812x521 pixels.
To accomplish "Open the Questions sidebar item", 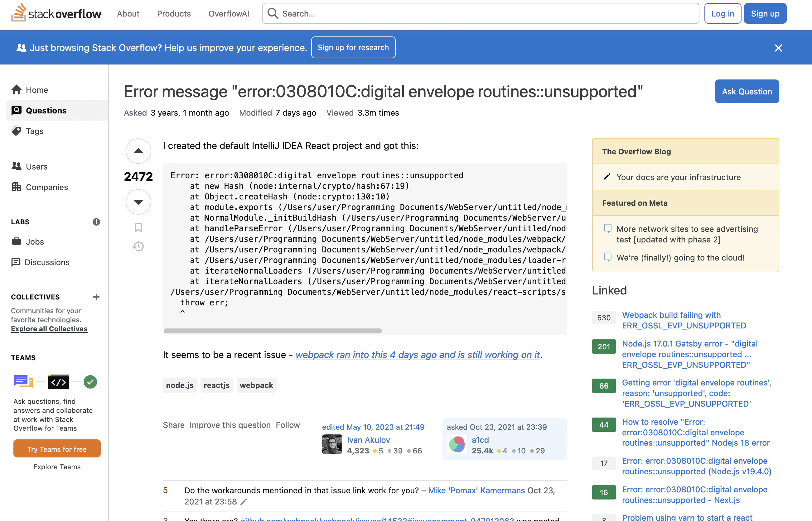I will 57,110.
